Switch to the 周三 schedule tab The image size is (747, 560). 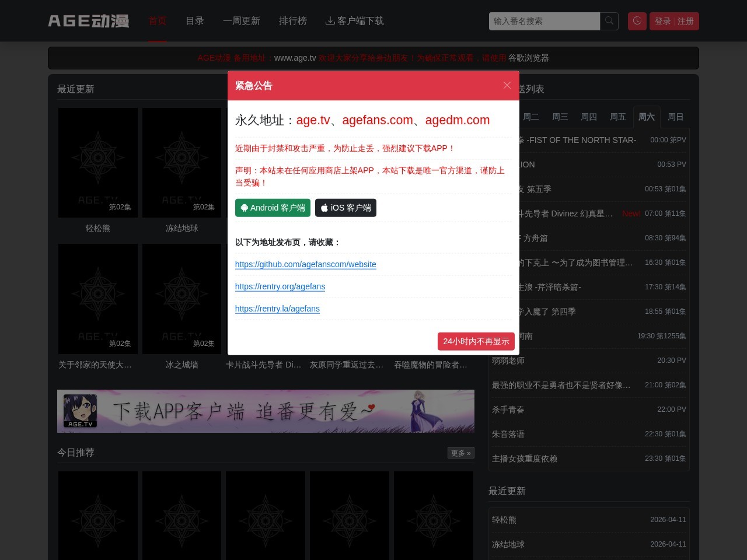click(560, 117)
